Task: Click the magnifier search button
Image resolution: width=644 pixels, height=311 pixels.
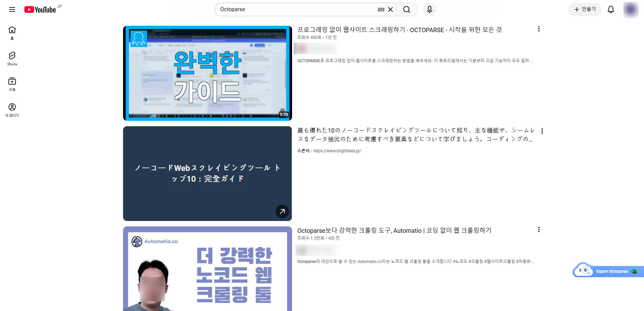Action: (x=407, y=9)
